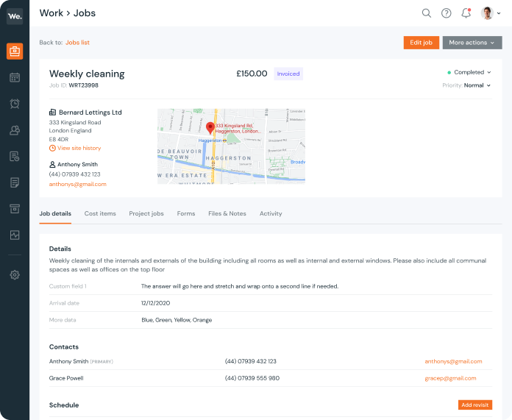Click the Jobs breadcrumb in header
This screenshot has height=420, width=512.
(85, 13)
